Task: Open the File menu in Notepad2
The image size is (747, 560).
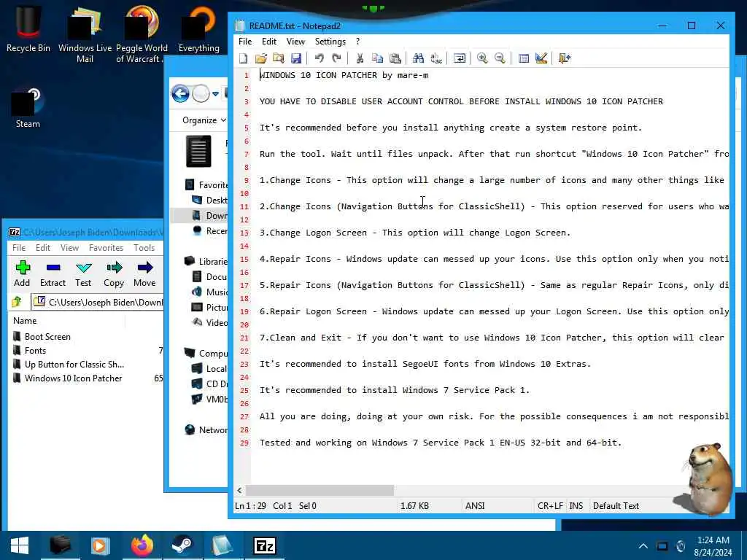Action: coord(245,42)
